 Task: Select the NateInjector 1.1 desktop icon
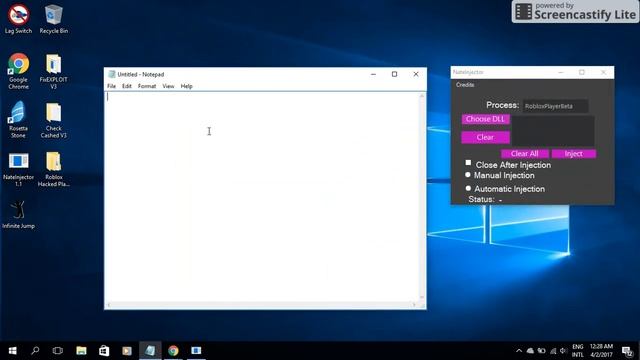coord(18,169)
